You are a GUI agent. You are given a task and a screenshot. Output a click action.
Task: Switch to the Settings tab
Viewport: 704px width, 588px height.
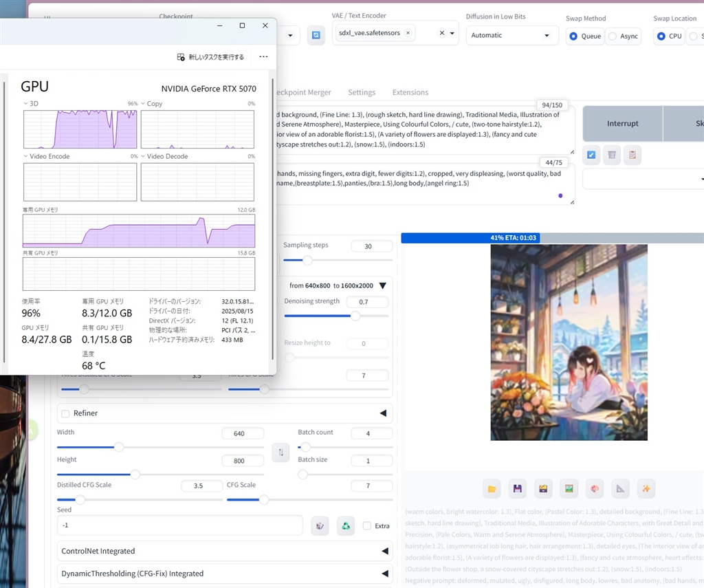pyautogui.click(x=362, y=92)
